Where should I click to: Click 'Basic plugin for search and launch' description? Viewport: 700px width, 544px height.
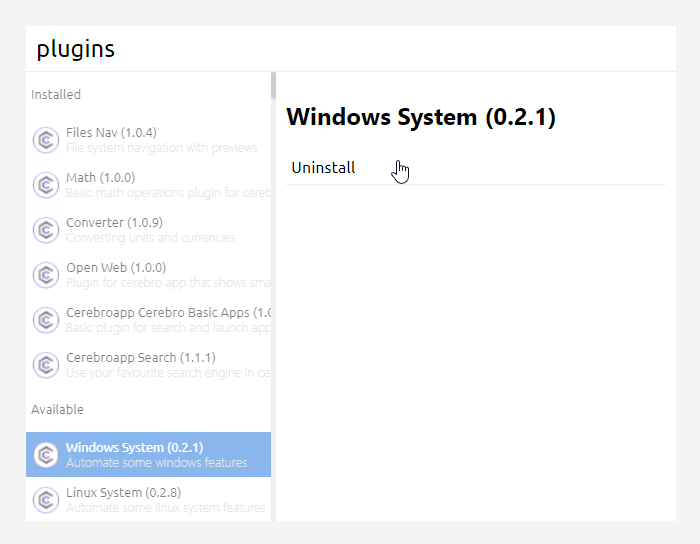click(x=168, y=328)
